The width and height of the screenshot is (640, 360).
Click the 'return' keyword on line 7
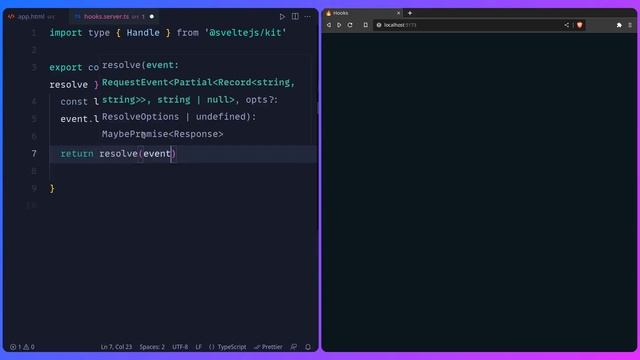pyautogui.click(x=77, y=154)
